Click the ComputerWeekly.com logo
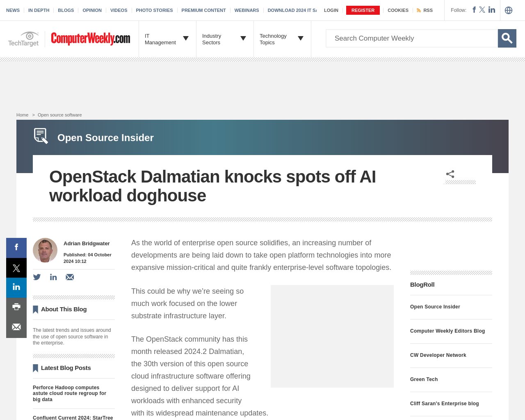This screenshot has height=420, width=525. [91, 39]
